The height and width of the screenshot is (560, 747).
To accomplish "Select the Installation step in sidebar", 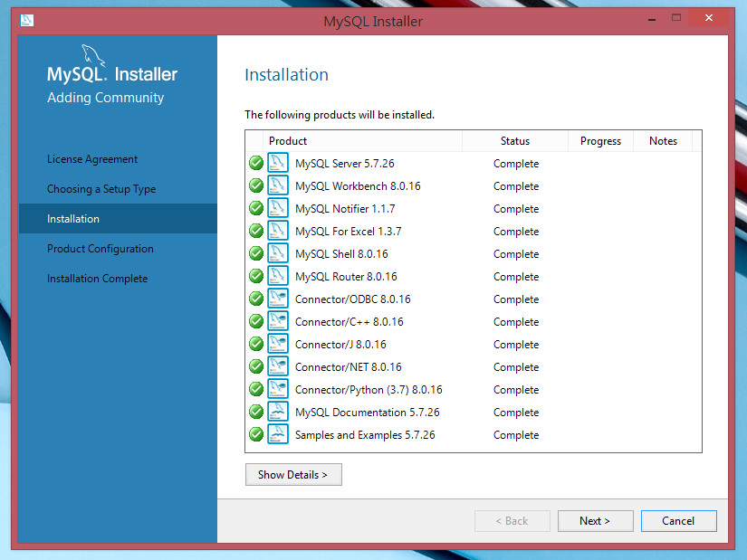I will (118, 219).
